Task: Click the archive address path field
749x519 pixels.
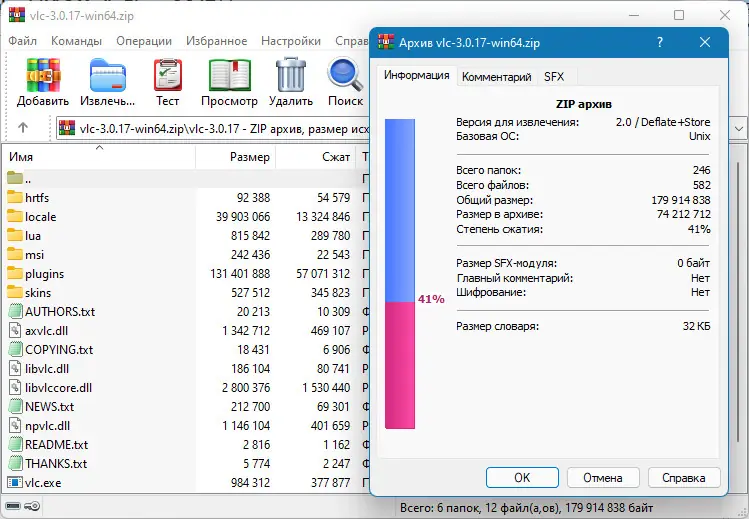Action: tap(213, 129)
